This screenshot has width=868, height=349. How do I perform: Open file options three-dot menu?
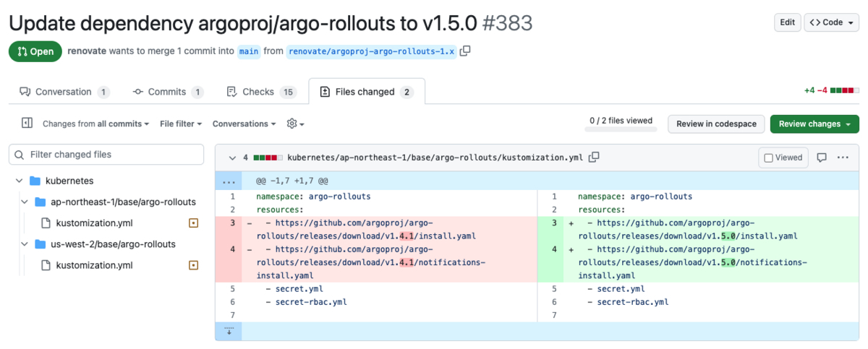click(843, 158)
